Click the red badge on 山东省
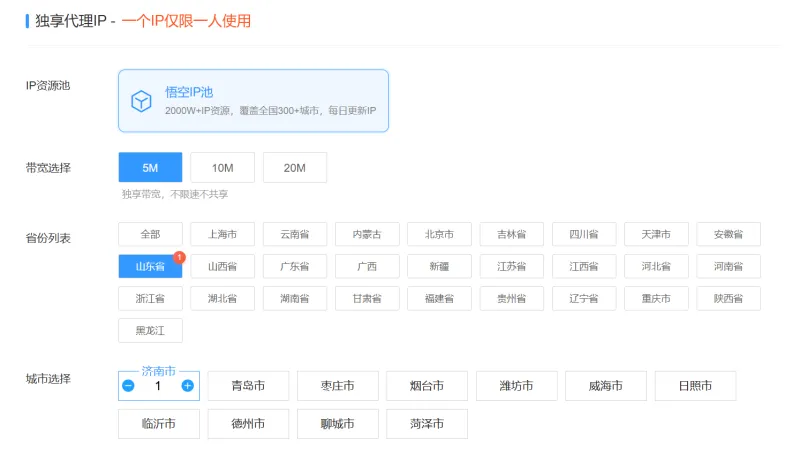The image size is (800, 456). click(x=179, y=257)
